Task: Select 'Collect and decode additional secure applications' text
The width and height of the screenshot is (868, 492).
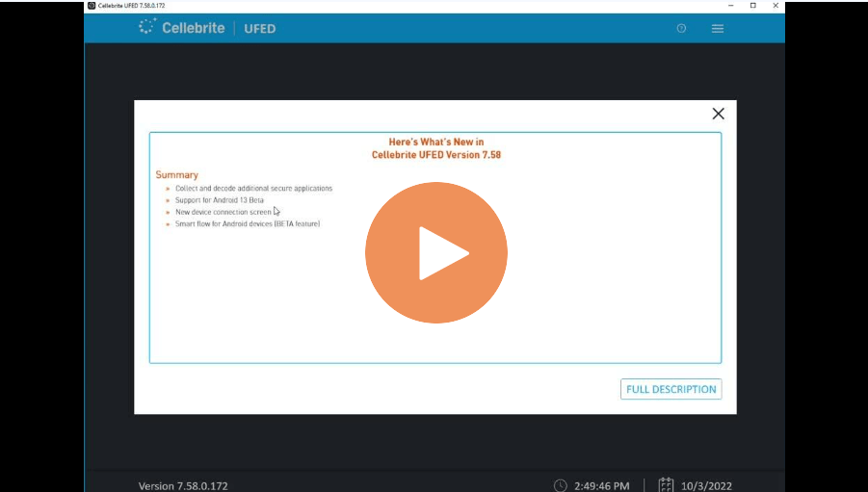Action: point(253,188)
